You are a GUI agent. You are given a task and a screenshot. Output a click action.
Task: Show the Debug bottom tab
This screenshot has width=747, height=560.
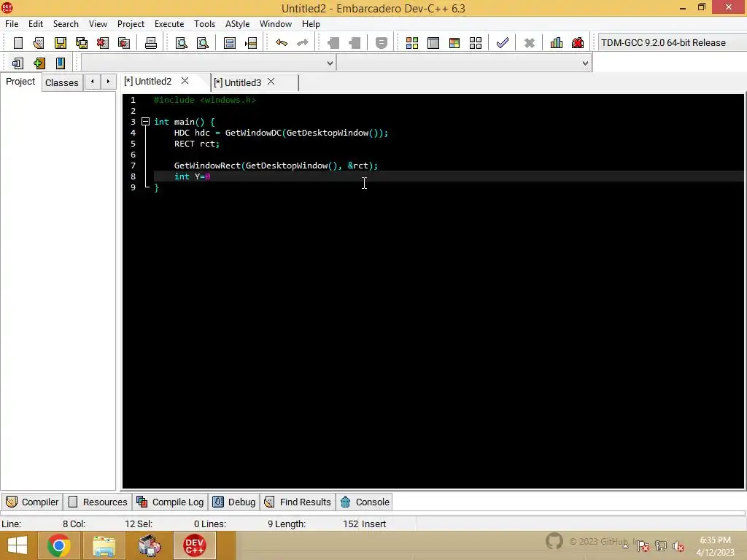click(234, 502)
